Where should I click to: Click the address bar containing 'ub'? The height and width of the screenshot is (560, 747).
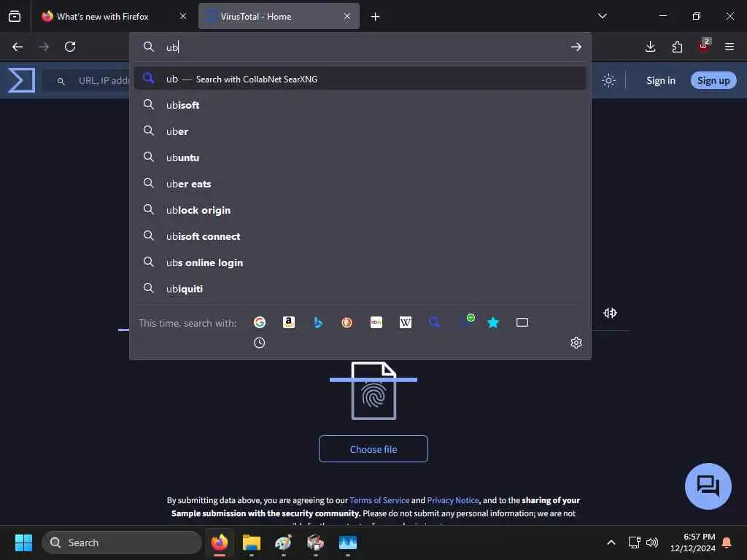tap(362, 47)
